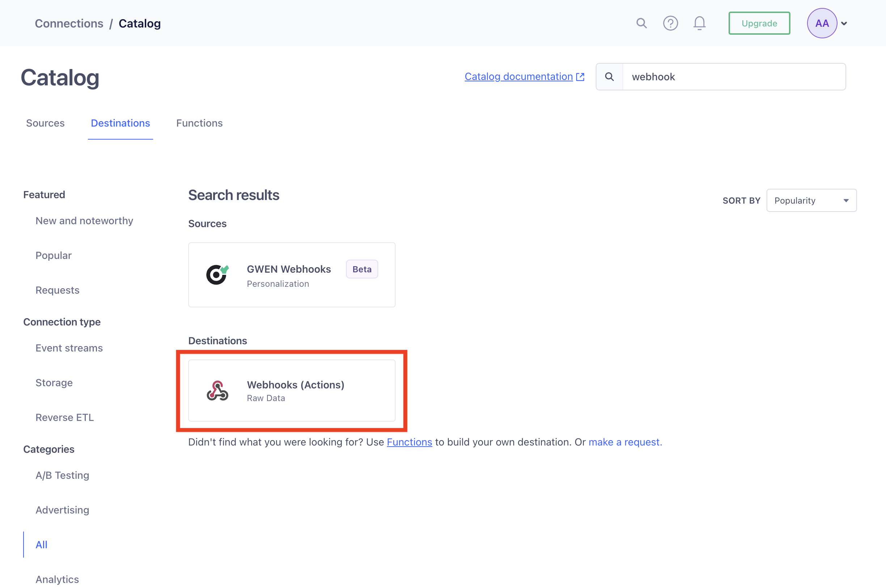This screenshot has width=886, height=588.
Task: Switch to the Sources tab
Action: (45, 123)
